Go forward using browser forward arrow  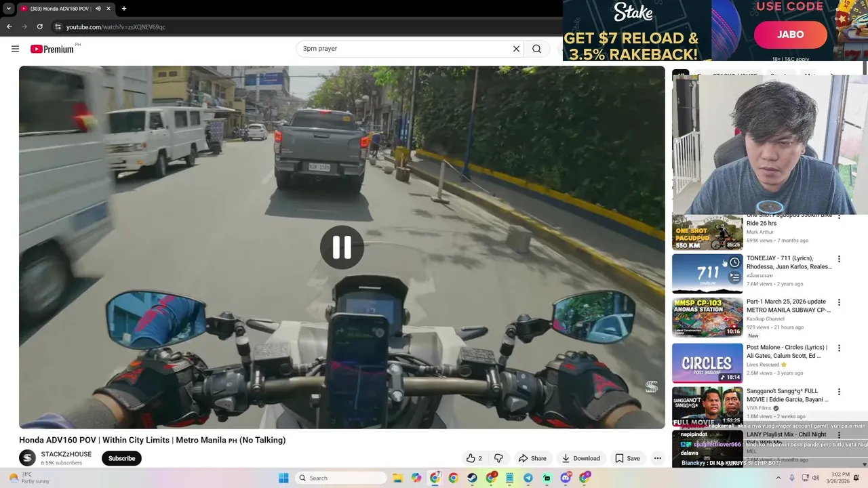24,26
